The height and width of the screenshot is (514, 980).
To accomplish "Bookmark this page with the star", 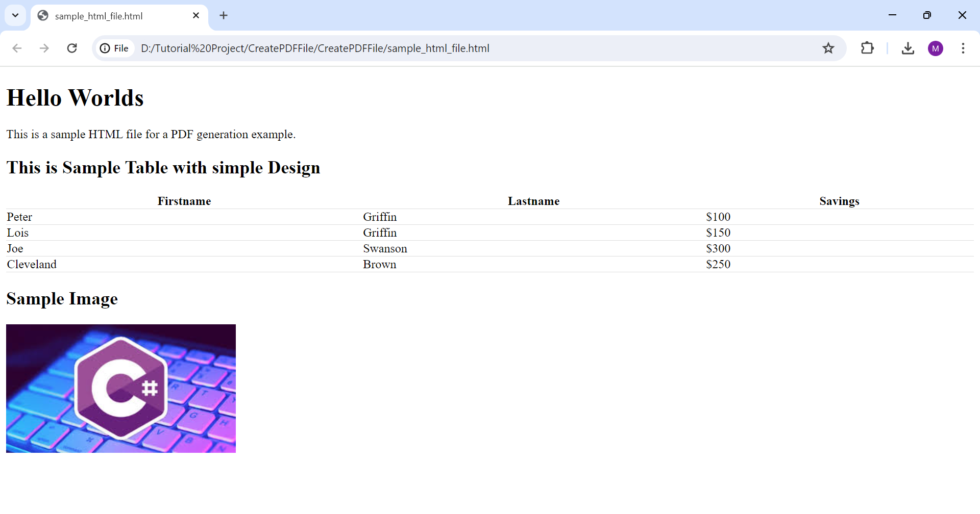I will [x=828, y=48].
